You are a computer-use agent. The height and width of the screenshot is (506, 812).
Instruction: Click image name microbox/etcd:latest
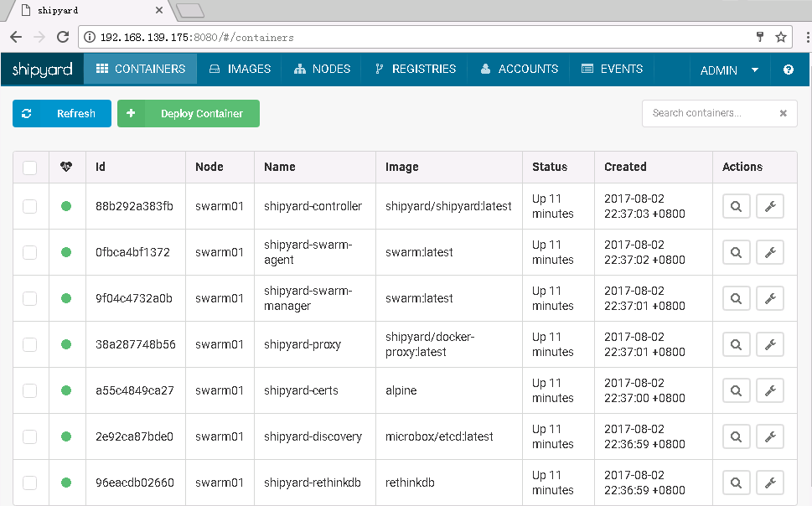point(439,436)
